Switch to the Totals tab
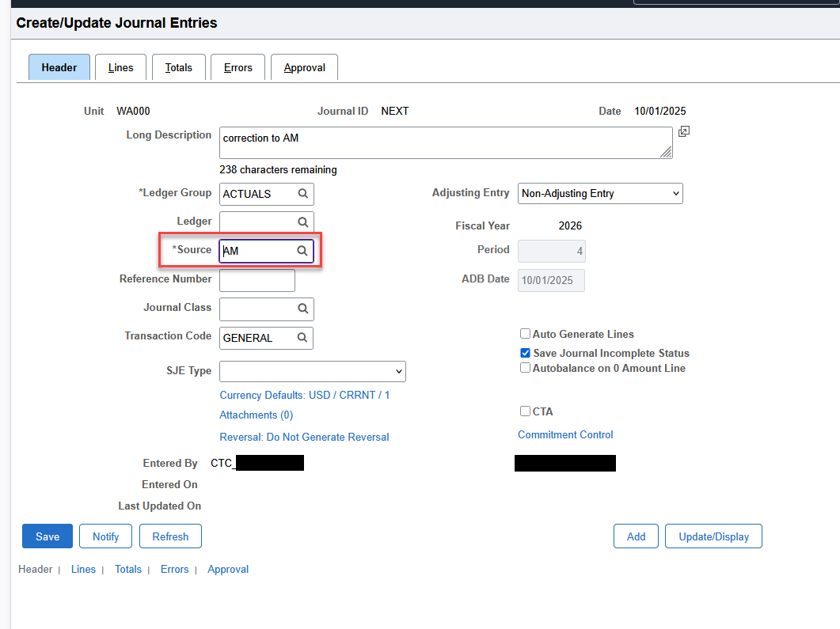The height and width of the screenshot is (629, 840). pyautogui.click(x=179, y=67)
